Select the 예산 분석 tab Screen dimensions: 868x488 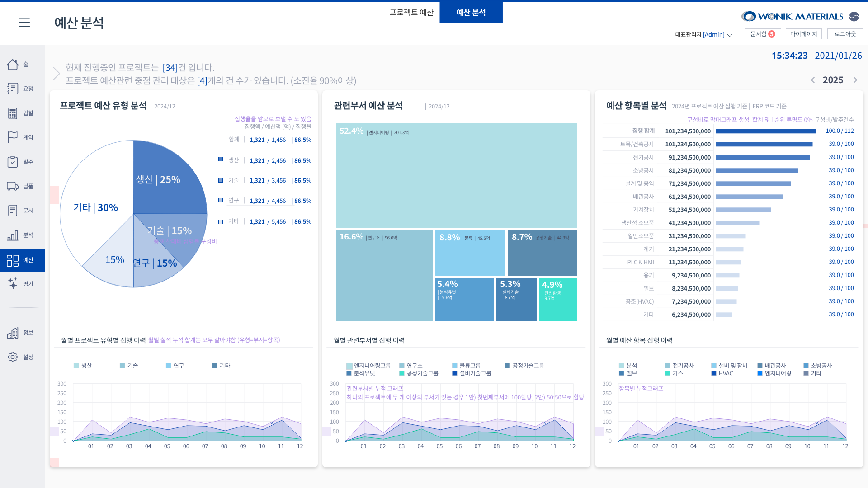tap(471, 13)
